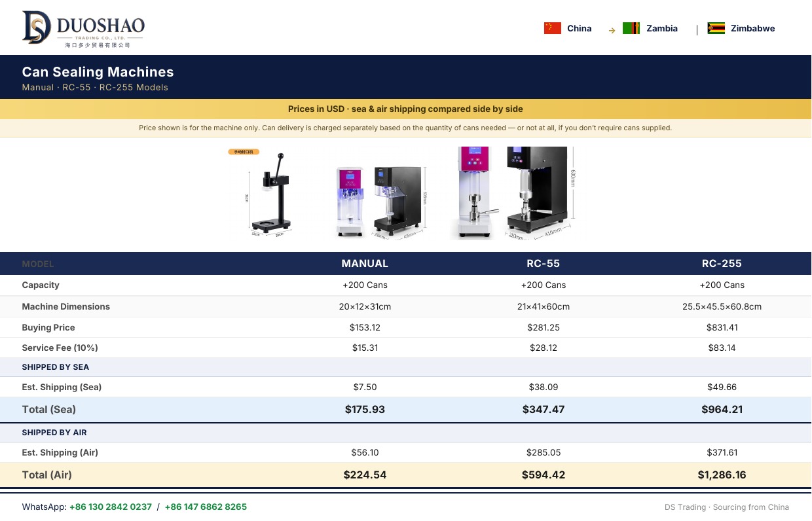812x521 pixels.
Task: Click the 25.5×45.5×60.8cm dimensions cell
Action: (722, 306)
